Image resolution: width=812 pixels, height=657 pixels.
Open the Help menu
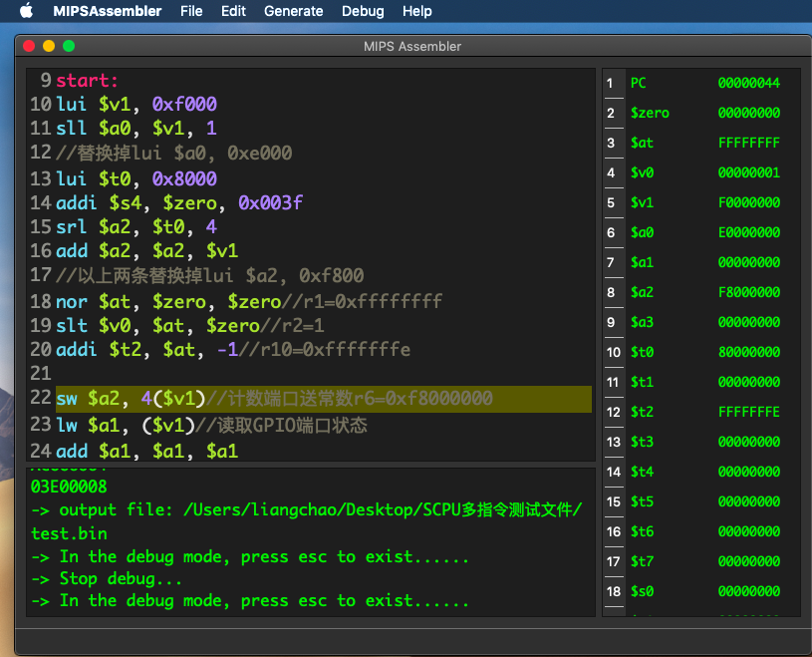(x=416, y=11)
